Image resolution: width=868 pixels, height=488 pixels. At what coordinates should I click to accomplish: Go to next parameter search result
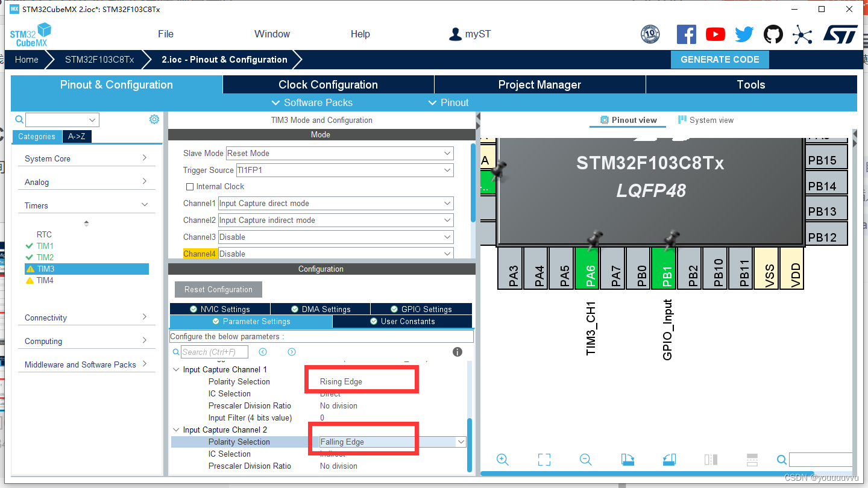[x=292, y=352]
